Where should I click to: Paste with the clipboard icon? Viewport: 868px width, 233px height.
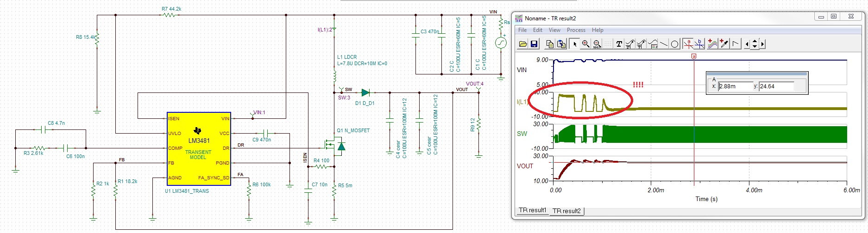[561, 44]
